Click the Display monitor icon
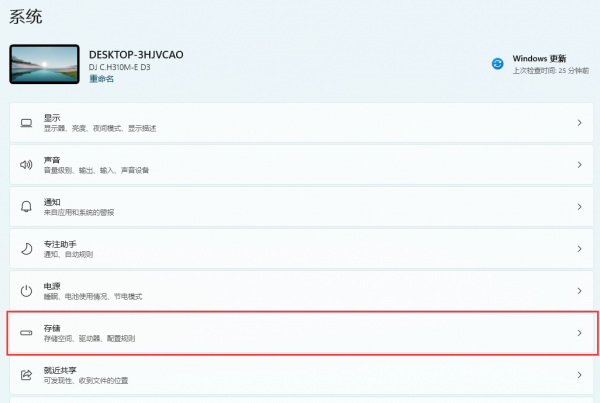 tap(26, 123)
